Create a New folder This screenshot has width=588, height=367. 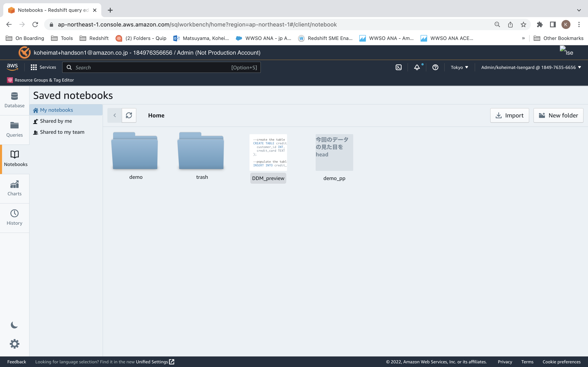pos(558,115)
